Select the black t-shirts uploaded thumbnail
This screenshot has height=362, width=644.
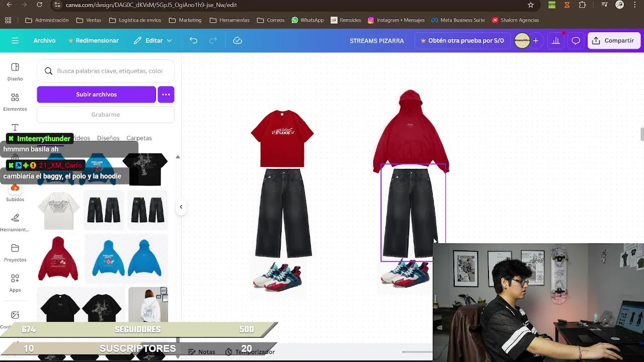coord(80,305)
